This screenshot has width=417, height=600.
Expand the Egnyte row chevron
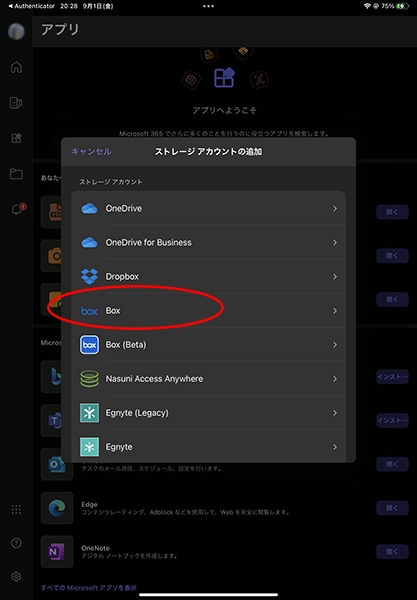335,447
